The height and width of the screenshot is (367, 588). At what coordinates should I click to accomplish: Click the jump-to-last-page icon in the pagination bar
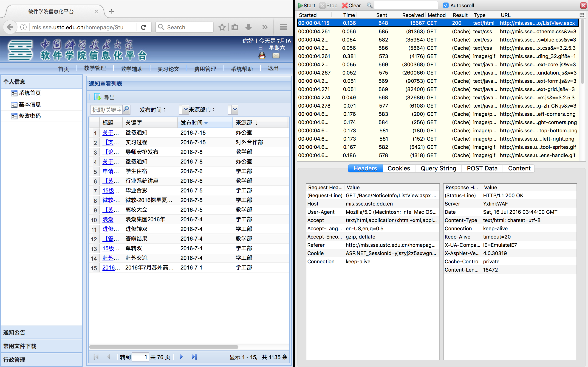pyautogui.click(x=194, y=357)
